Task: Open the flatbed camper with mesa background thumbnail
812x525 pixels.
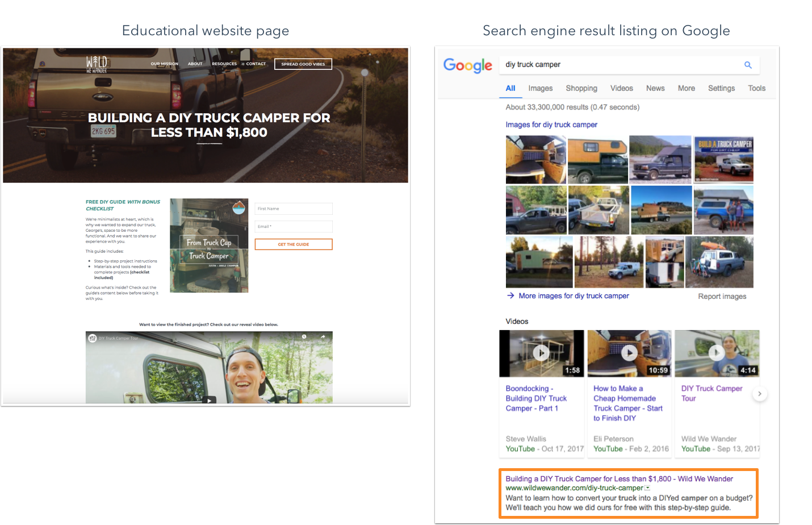Action: pos(662,210)
